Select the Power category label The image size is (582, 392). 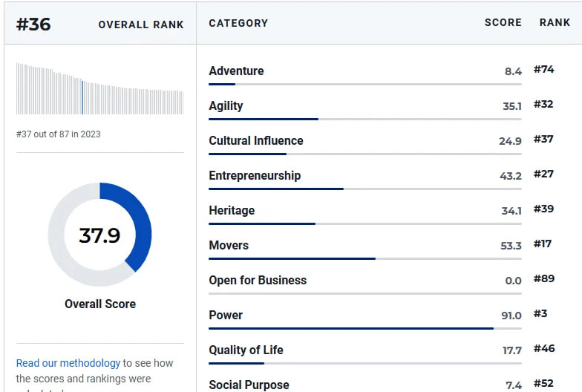[x=226, y=315]
